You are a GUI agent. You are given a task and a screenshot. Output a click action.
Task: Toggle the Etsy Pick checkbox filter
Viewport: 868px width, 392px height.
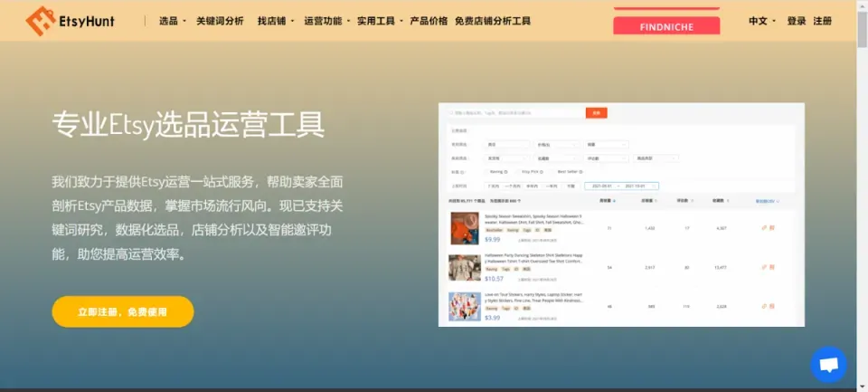[x=517, y=170]
